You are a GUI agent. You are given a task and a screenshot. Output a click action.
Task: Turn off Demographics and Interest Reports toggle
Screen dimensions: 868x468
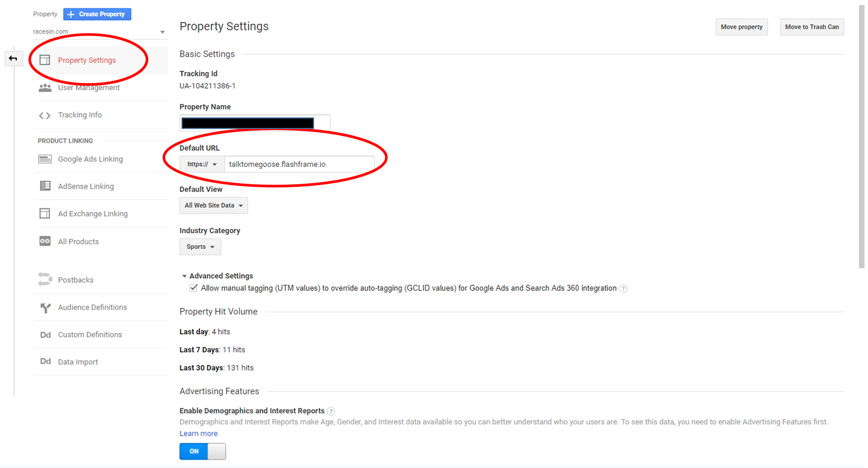tap(203, 451)
